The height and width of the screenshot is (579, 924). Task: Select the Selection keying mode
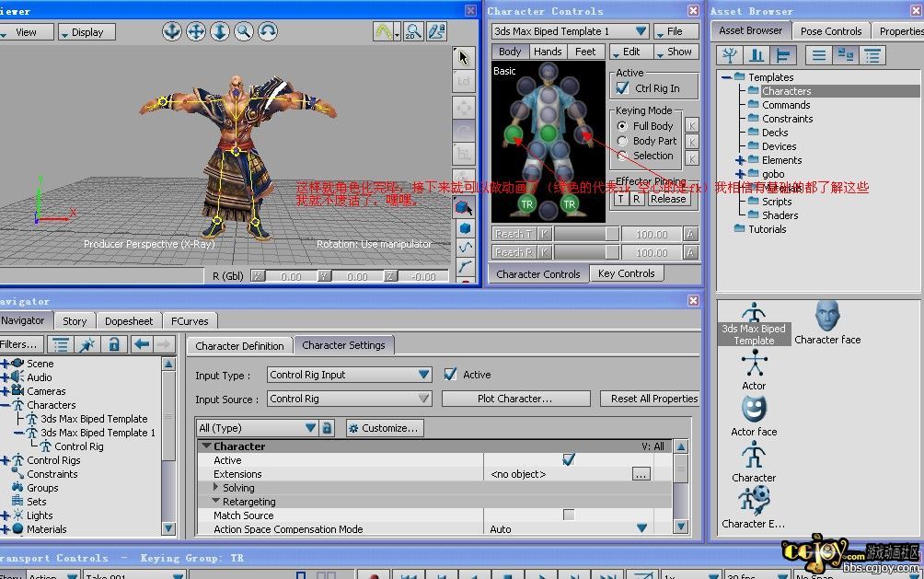click(x=622, y=156)
